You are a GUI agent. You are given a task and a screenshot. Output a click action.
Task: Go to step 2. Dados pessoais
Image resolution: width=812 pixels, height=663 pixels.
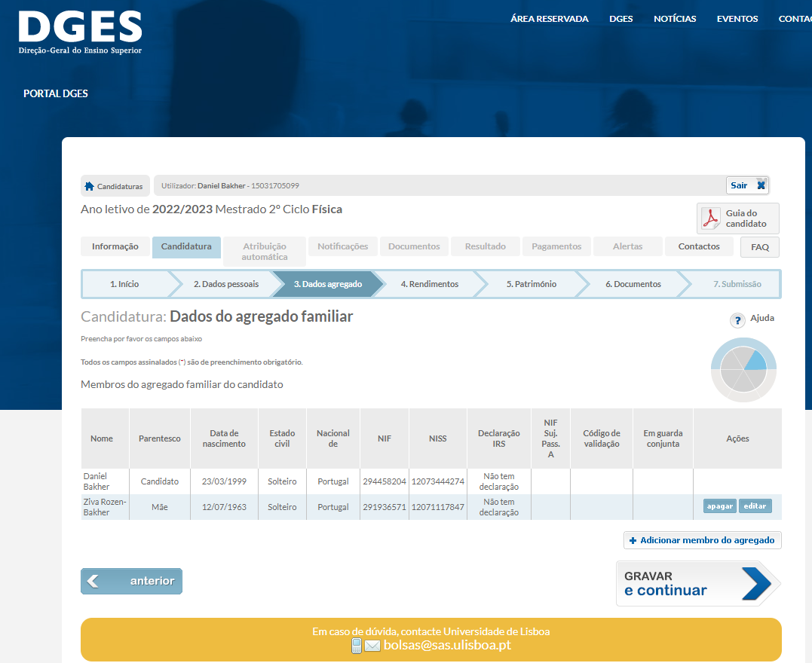pos(226,284)
